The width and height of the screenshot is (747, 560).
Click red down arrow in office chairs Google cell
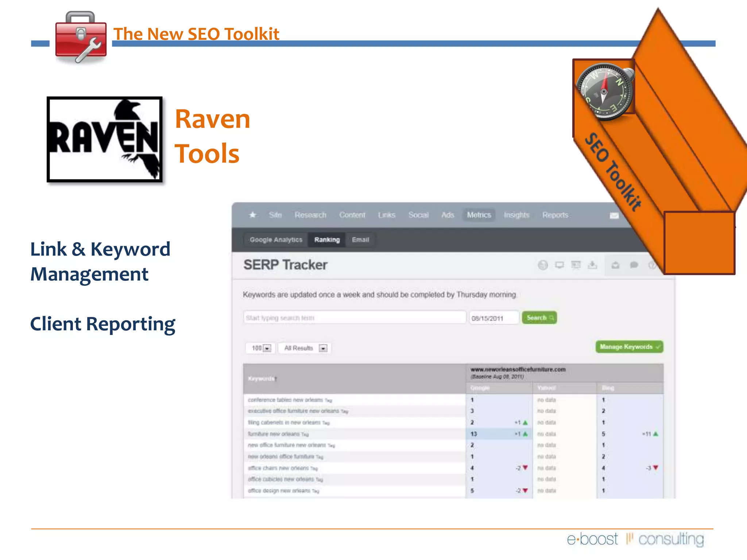pyautogui.click(x=525, y=468)
